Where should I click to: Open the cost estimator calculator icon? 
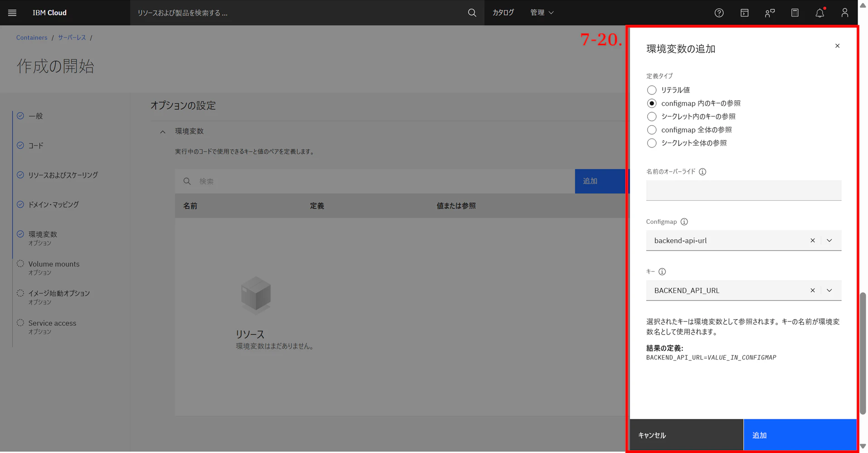tap(795, 13)
